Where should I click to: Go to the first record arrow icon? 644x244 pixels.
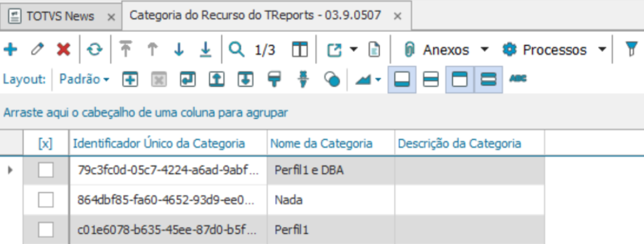[x=126, y=49]
